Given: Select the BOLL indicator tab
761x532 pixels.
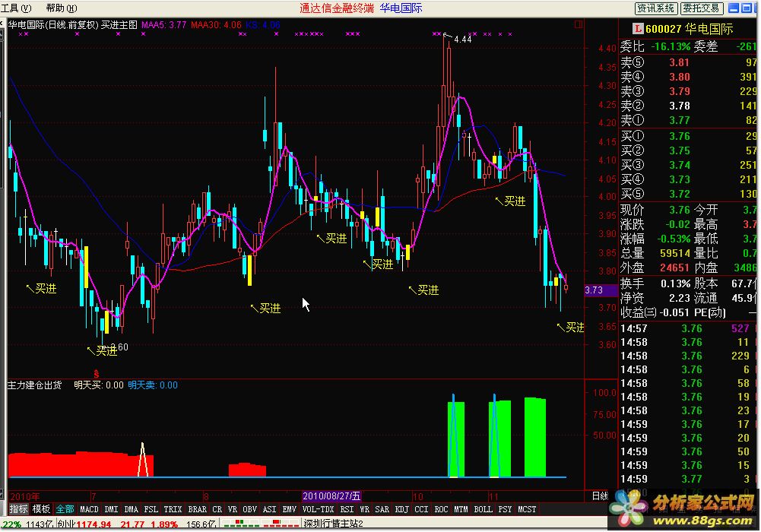Looking at the screenshot, I should (x=484, y=509).
